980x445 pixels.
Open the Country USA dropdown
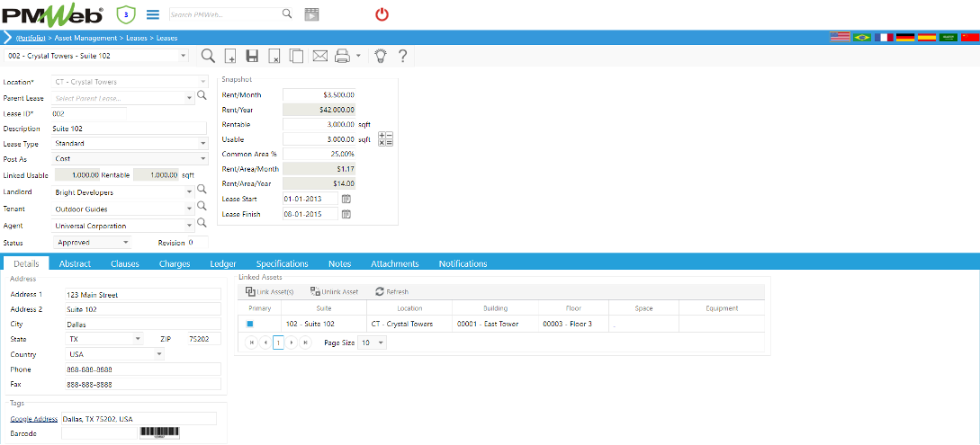159,354
